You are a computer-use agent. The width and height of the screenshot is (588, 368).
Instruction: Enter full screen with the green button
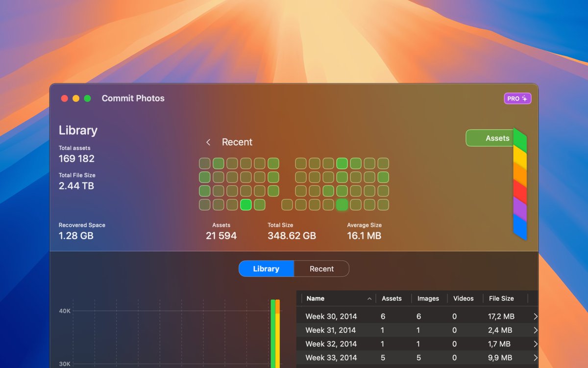pyautogui.click(x=87, y=99)
